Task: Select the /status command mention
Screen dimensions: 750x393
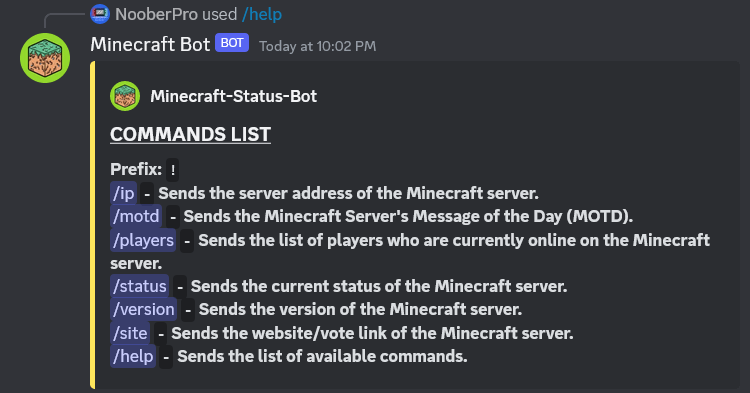Action: click(139, 286)
